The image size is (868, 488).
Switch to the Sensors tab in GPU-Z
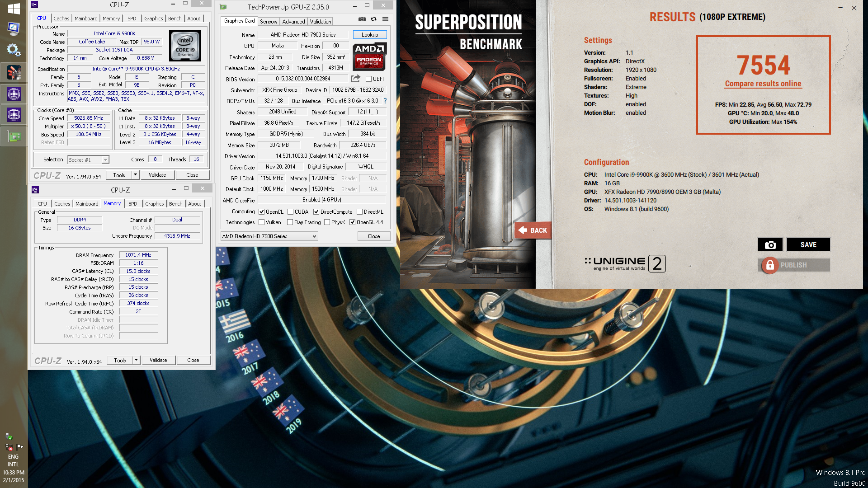[269, 21]
